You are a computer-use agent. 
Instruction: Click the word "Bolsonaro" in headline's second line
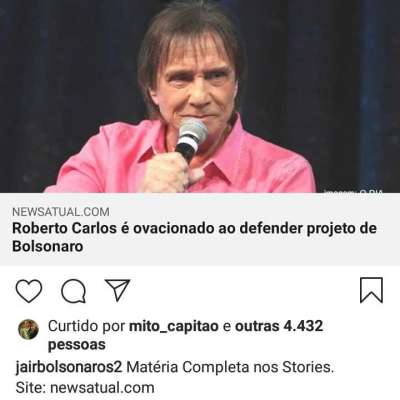pos(48,247)
